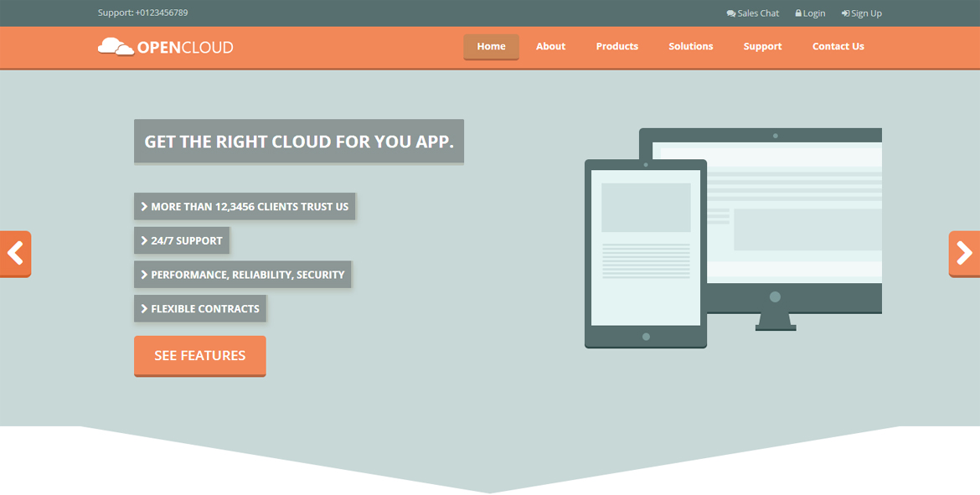The width and height of the screenshot is (980, 495).
Task: Click the Sign Up arrow icon
Action: pyautogui.click(x=845, y=13)
